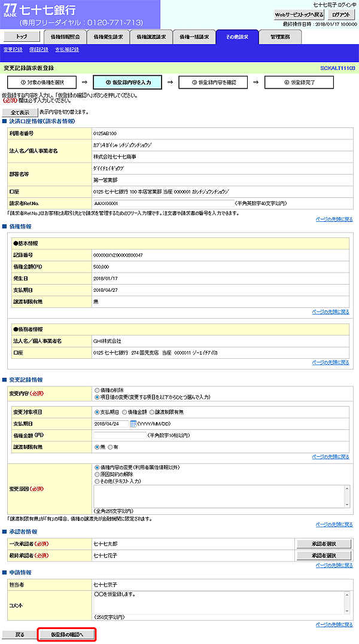Set 譲渡制限有無 to 無
This screenshot has height=644, width=359.
[97, 447]
